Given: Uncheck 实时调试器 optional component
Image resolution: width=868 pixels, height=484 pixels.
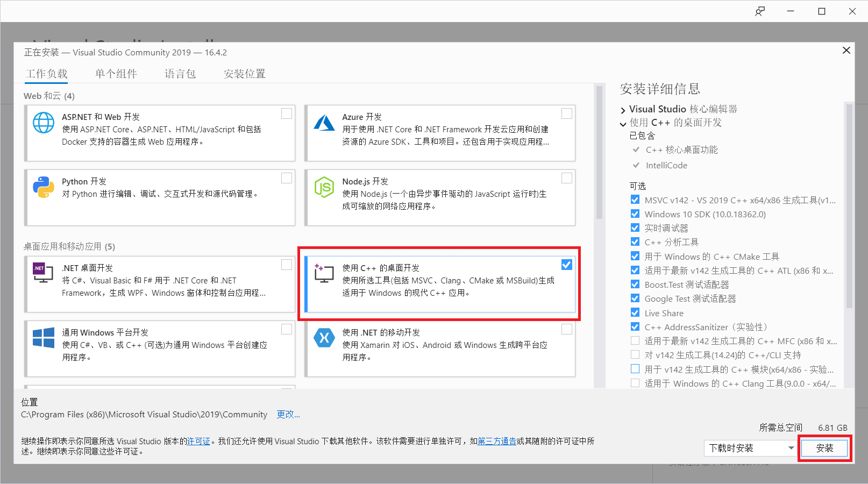Looking at the screenshot, I should tap(635, 227).
